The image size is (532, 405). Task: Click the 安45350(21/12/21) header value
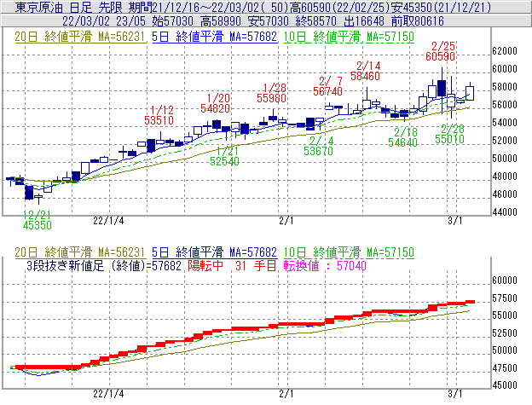coord(441,7)
